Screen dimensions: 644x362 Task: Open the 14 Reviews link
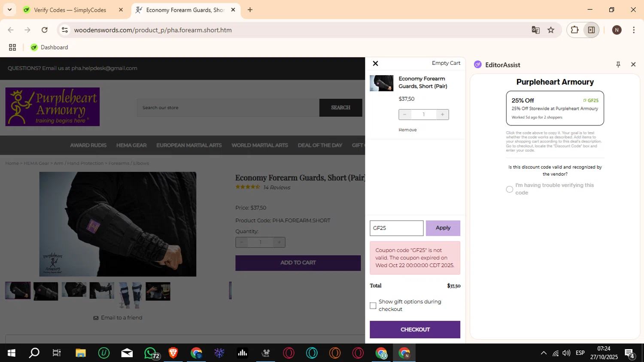(276, 188)
